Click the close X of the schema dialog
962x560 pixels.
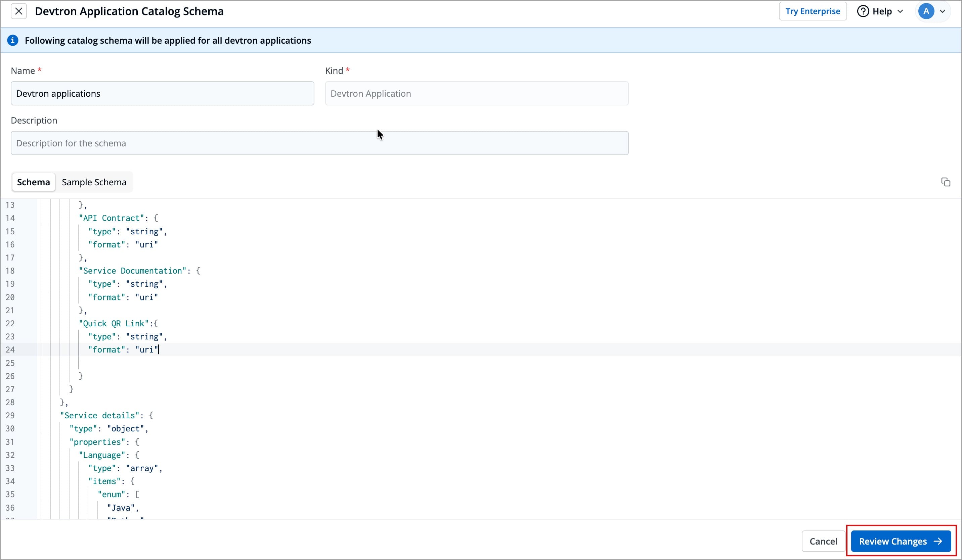click(x=18, y=11)
